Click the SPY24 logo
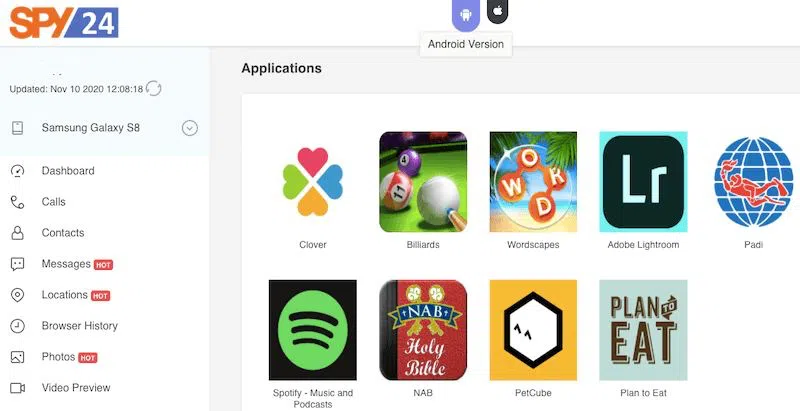800x411 pixels. pos(64,22)
